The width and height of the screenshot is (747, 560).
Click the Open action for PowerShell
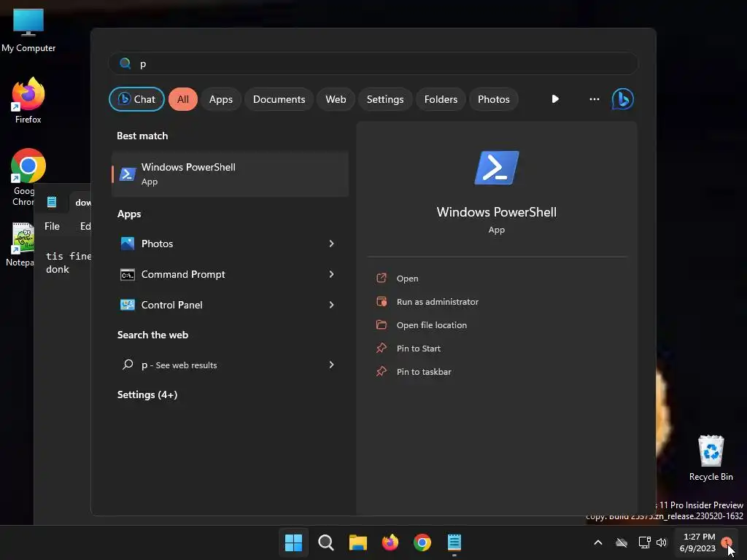click(407, 279)
